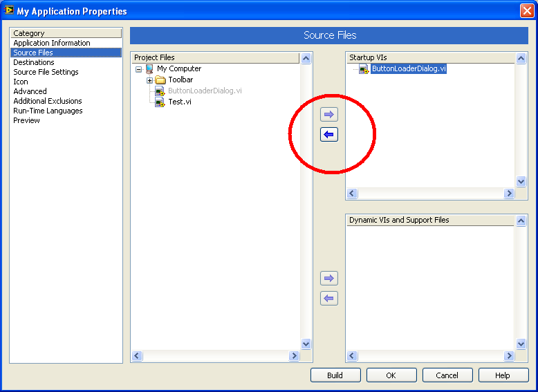Select the Preview category
This screenshot has width=538, height=392.
(x=27, y=120)
